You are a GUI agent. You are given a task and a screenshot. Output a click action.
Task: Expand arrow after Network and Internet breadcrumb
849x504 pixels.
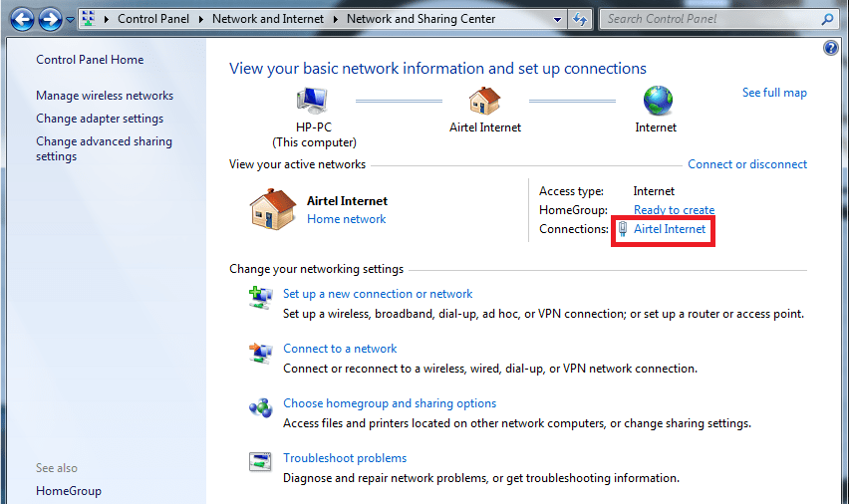(x=335, y=19)
